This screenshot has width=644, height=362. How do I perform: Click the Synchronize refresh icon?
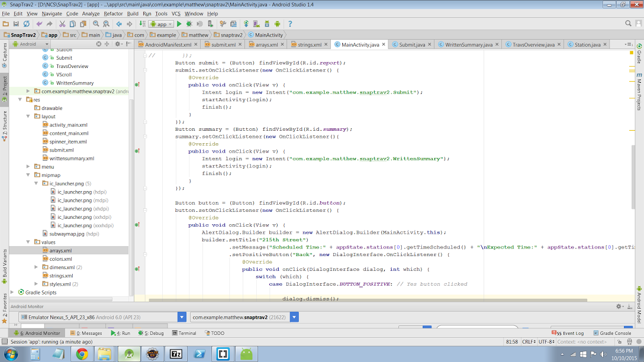click(x=27, y=24)
